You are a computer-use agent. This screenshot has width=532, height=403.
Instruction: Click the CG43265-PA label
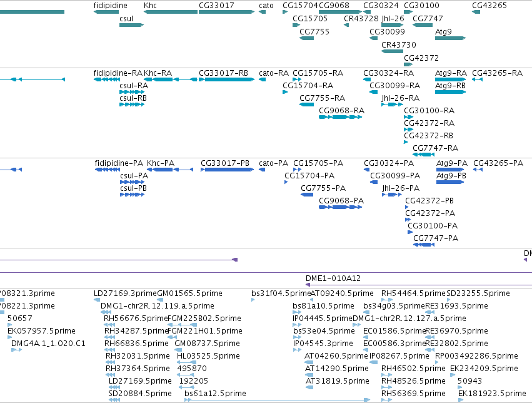(x=498, y=163)
